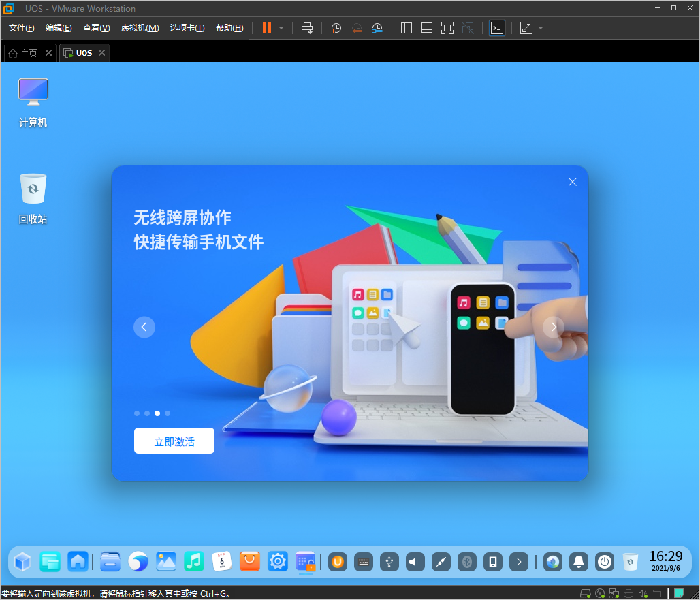Open the app store in the dock

coord(250,562)
